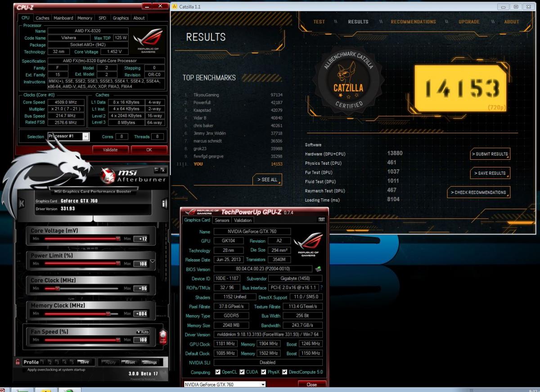The image size is (540, 392).
Task: Expand the Power Limit arrow in Afterburner
Action: (x=152, y=261)
